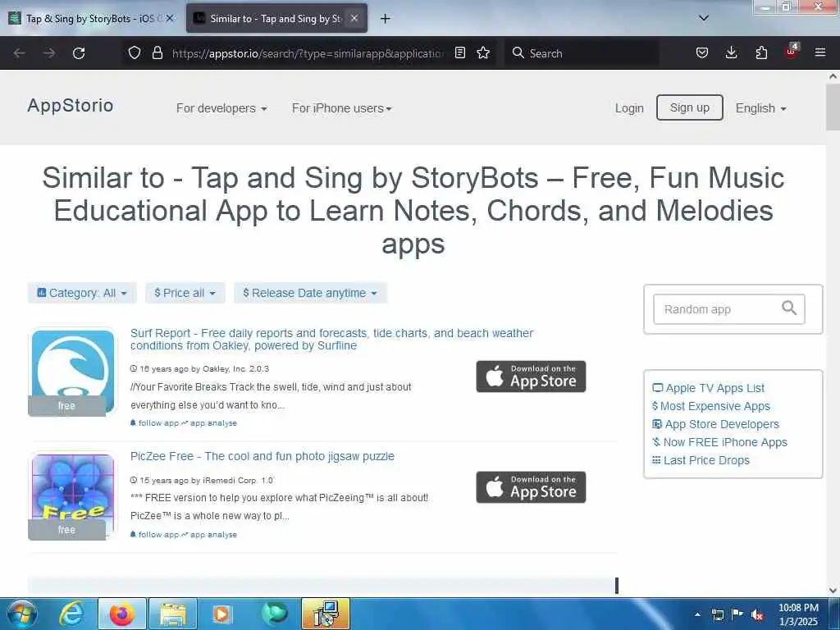The height and width of the screenshot is (630, 840).
Task: Open the tracking protection shield icon
Action: coord(135,52)
